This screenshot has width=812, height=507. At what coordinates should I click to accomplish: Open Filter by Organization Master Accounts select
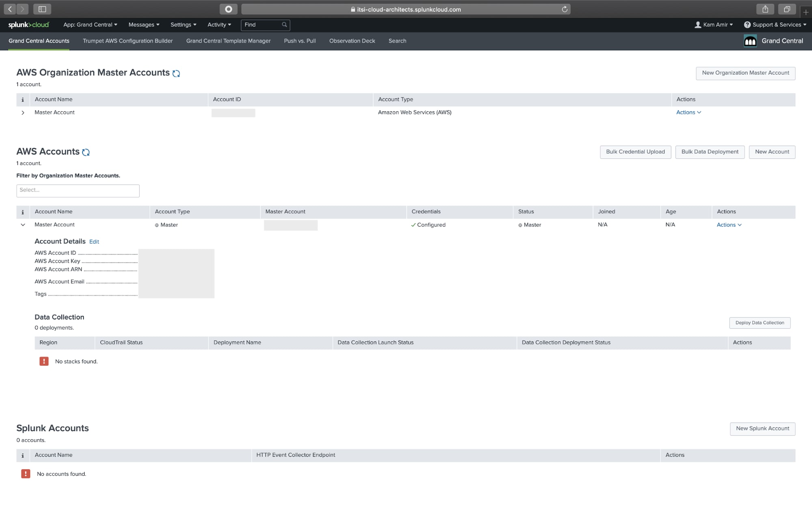coord(78,191)
